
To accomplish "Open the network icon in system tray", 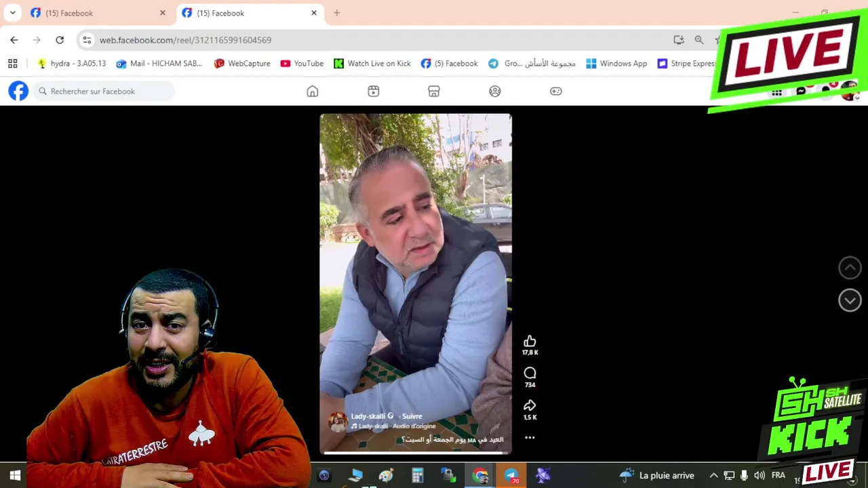I will tap(729, 476).
